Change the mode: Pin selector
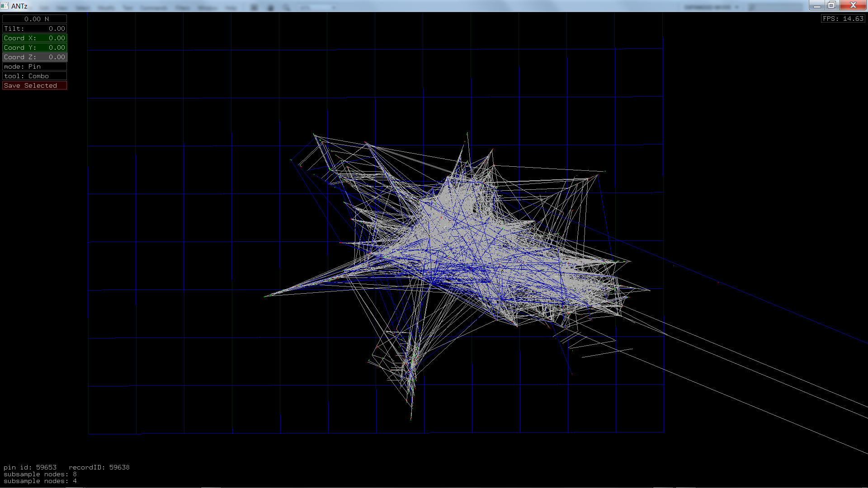868x488 pixels. pyautogui.click(x=35, y=66)
